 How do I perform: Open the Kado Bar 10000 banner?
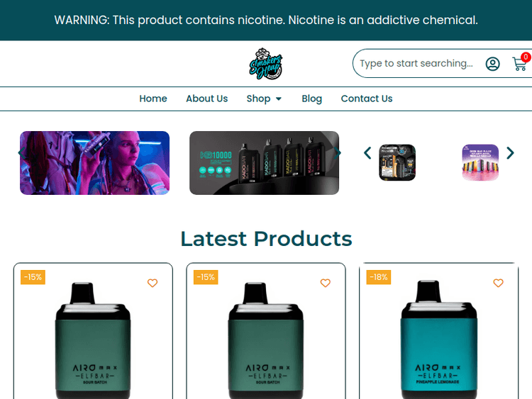264,163
